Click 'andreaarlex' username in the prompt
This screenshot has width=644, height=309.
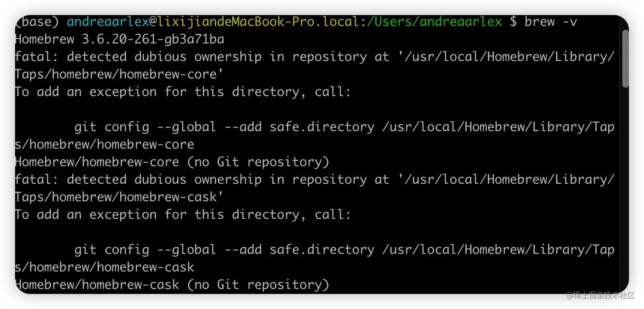[108, 22]
